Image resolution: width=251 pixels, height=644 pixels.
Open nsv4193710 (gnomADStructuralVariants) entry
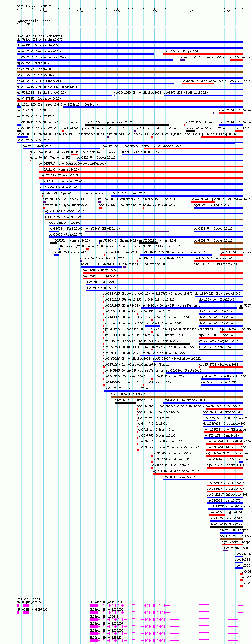(x=48, y=87)
